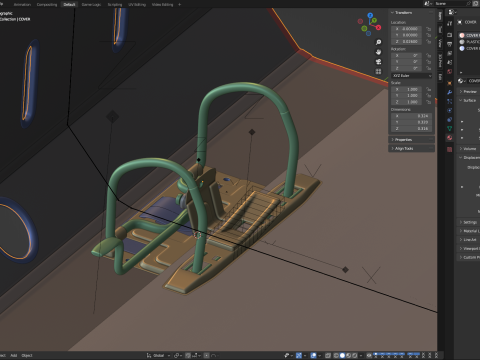Toggle the camera view icon

(378, 62)
